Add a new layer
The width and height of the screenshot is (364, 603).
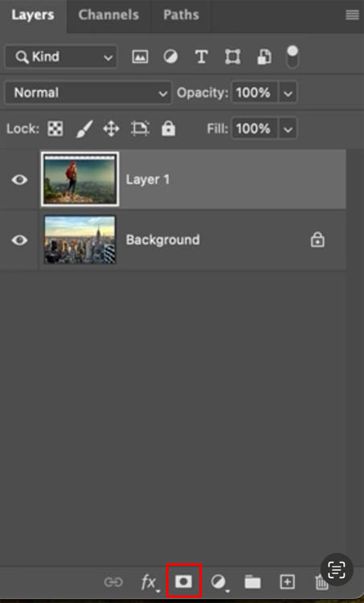tap(287, 582)
